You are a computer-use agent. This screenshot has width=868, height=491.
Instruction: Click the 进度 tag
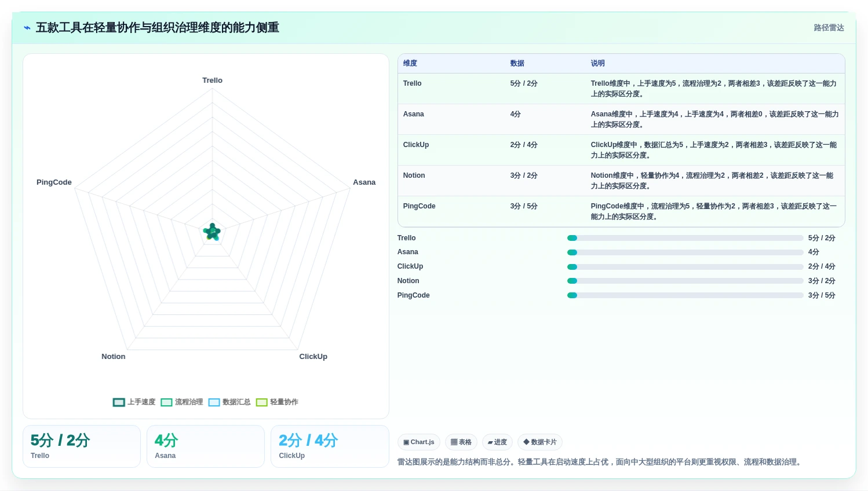point(497,442)
